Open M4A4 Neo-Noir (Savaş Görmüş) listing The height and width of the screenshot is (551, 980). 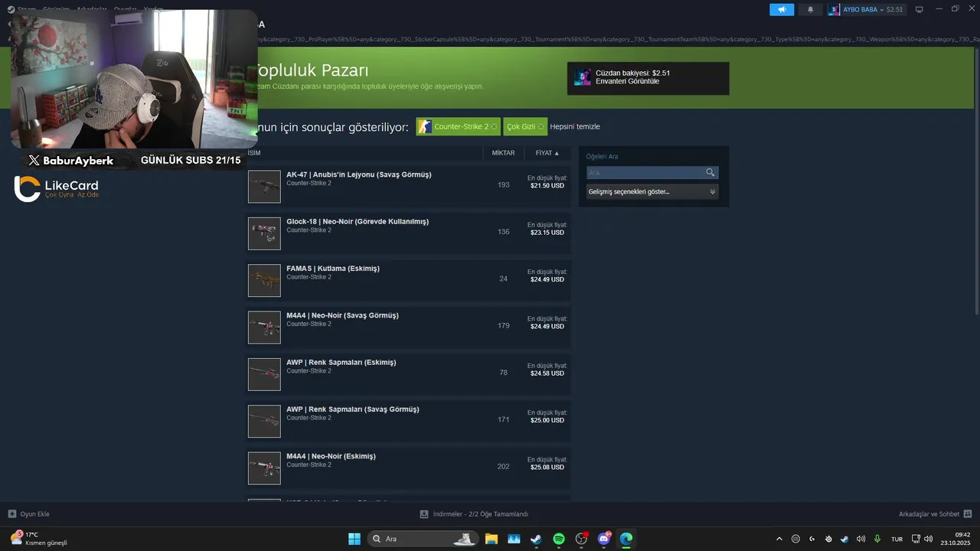pos(342,315)
